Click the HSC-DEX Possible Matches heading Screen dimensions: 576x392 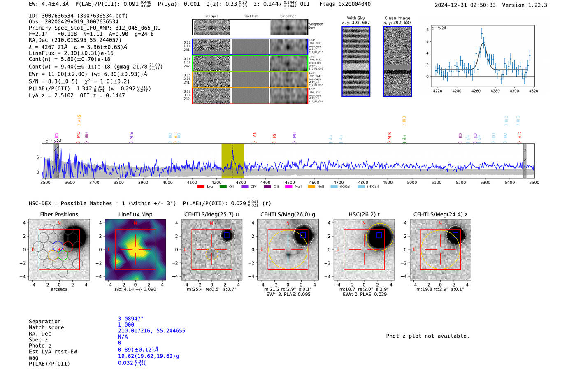(x=102, y=204)
